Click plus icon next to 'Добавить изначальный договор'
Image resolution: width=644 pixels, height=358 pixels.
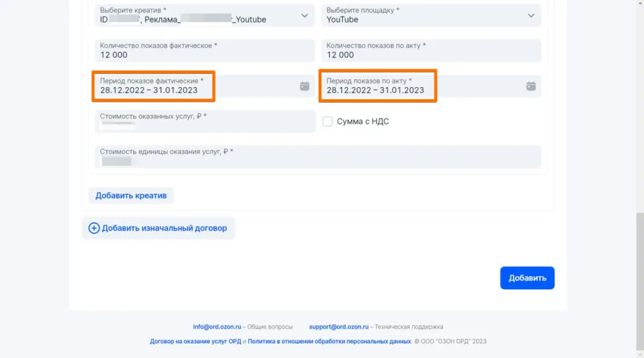[x=94, y=228]
